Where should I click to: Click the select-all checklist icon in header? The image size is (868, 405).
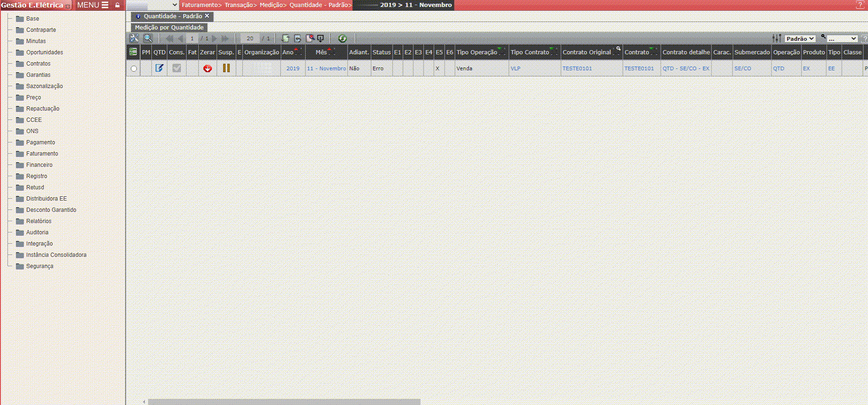pyautogui.click(x=133, y=52)
